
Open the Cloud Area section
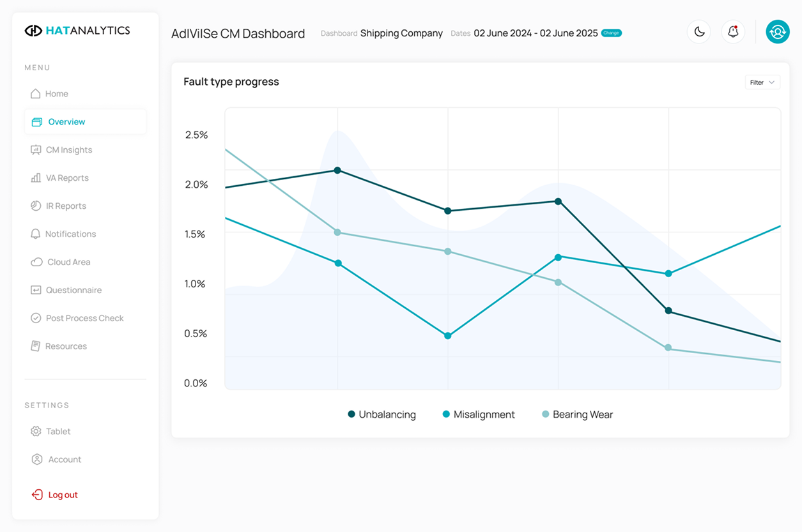pos(67,262)
